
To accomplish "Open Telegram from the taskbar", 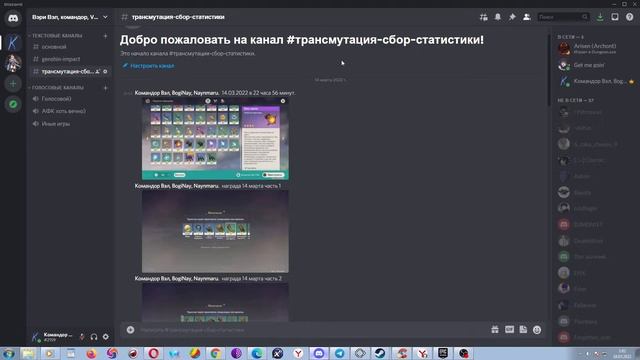I will pos(340,353).
